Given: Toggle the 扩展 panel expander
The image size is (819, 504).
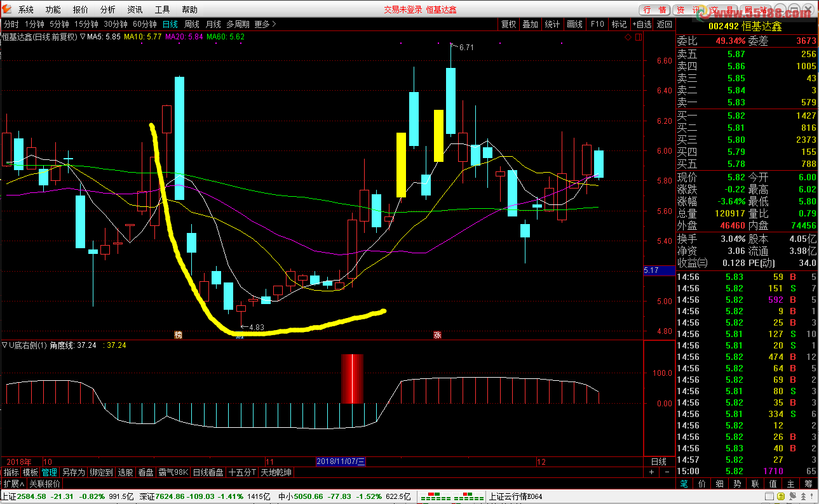Looking at the screenshot, I should [13, 484].
